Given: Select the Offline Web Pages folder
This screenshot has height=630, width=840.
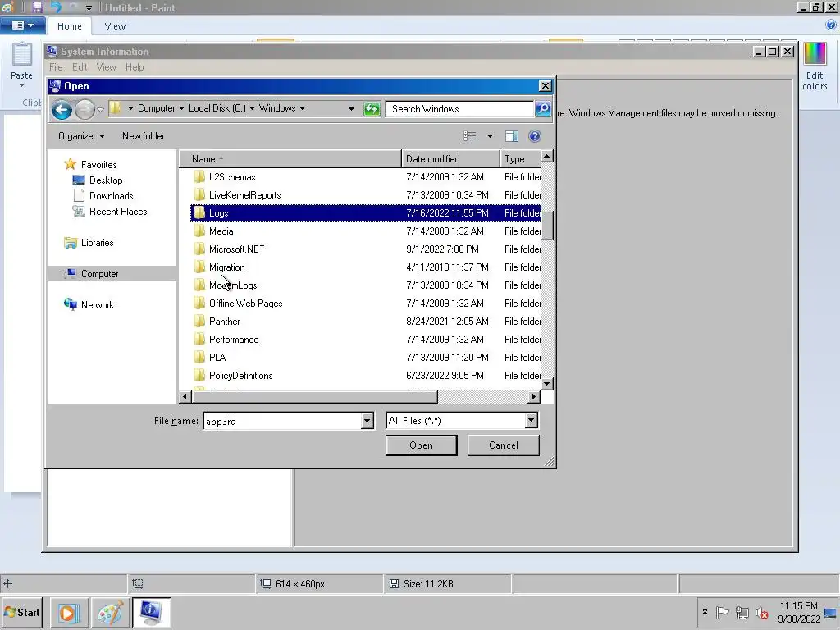Looking at the screenshot, I should coord(365,304).
